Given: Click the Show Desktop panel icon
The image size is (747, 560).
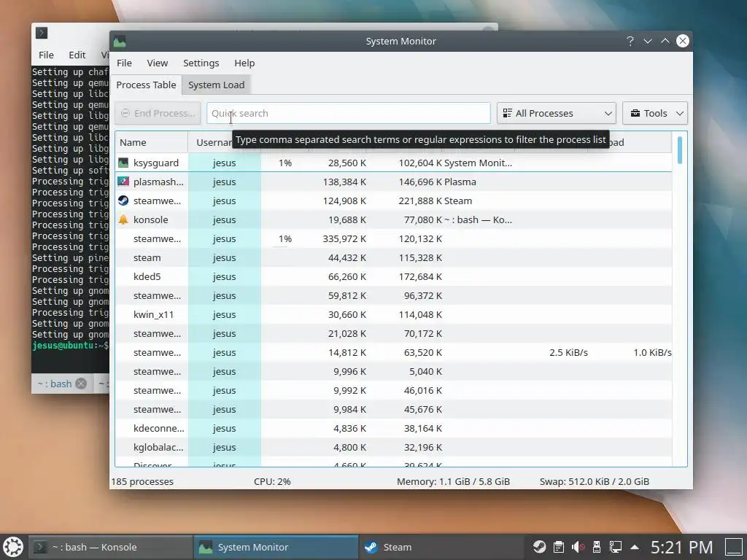Looking at the screenshot, I should pyautogui.click(x=734, y=547).
